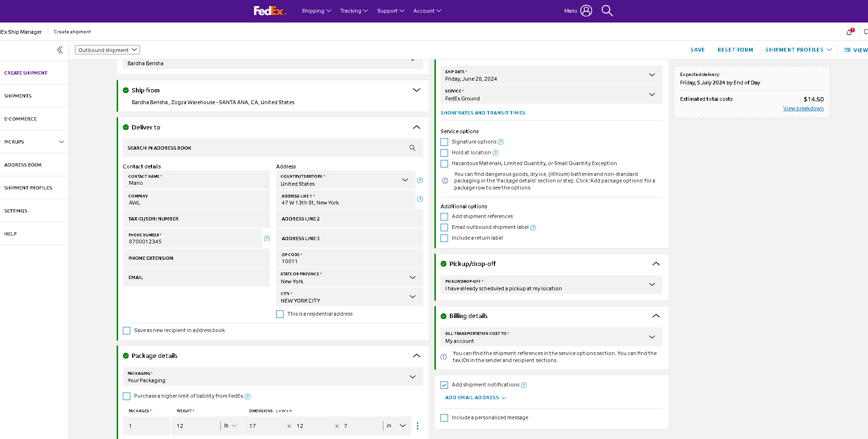The height and width of the screenshot is (439, 868).
Task: Open help icon beside Phone Number
Action: point(267,238)
